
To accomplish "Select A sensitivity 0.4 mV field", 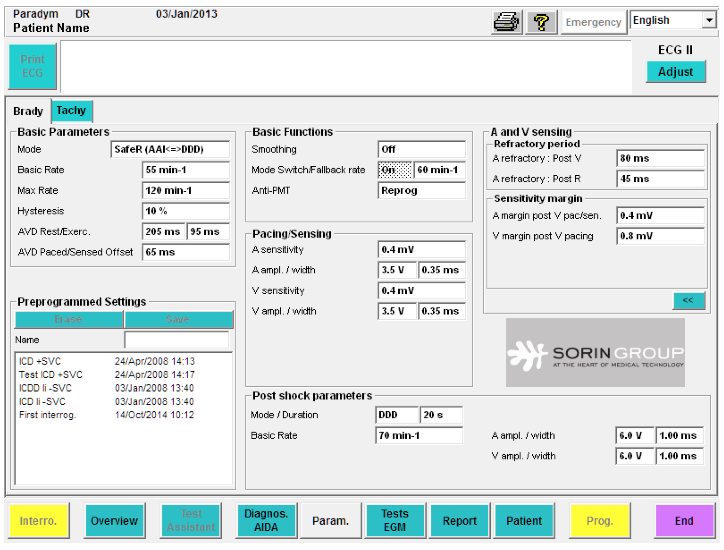I will pos(422,249).
